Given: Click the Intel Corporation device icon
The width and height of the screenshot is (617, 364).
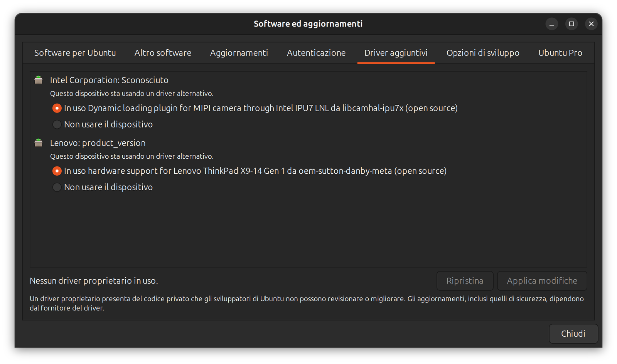Looking at the screenshot, I should (39, 80).
